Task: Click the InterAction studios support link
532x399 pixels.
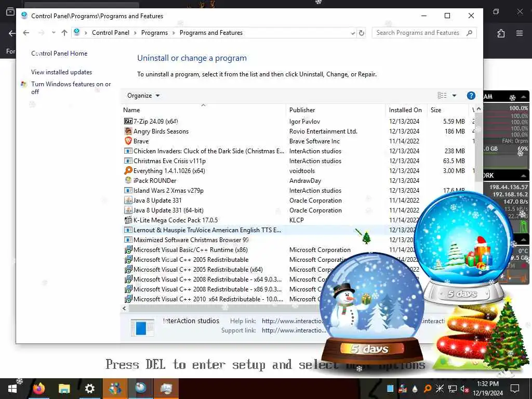Action: (294, 330)
